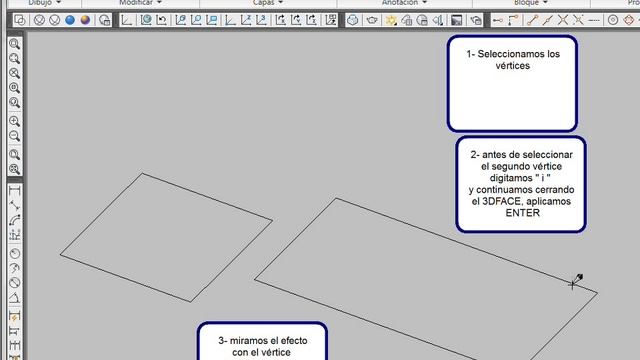Select the Temporary Track Point snap
This screenshot has width=640, height=360.
tap(498, 20)
